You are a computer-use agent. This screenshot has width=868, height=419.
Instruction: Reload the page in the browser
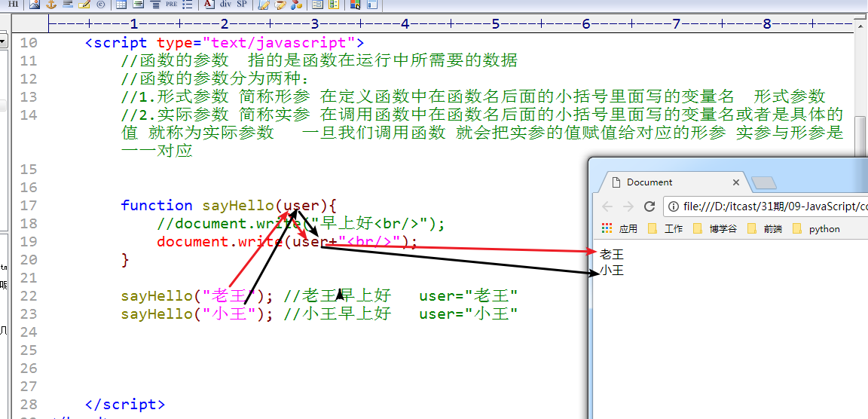(649, 206)
